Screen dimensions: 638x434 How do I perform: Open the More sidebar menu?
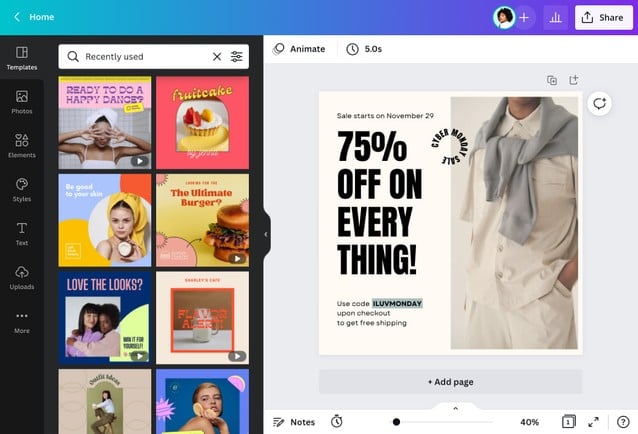tap(21, 321)
